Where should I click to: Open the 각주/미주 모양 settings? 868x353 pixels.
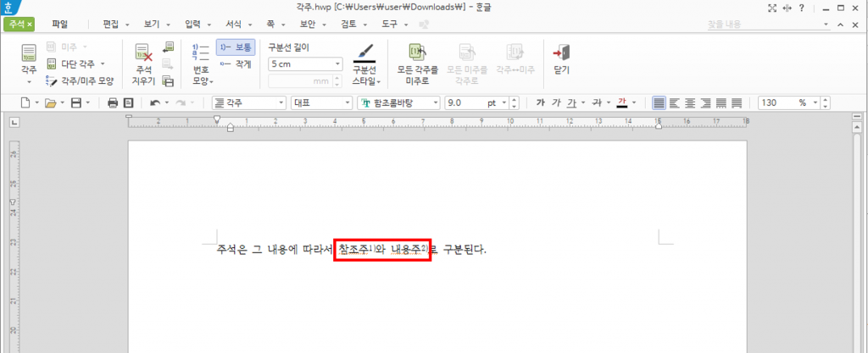click(x=80, y=81)
